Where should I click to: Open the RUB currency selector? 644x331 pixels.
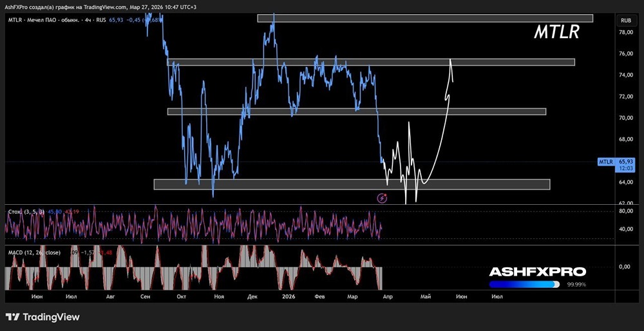[625, 20]
